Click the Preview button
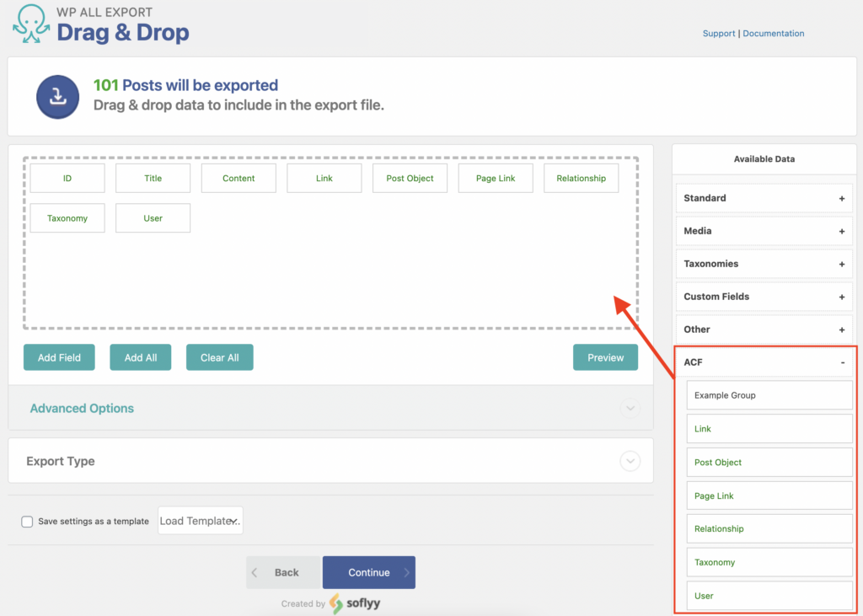 [605, 357]
